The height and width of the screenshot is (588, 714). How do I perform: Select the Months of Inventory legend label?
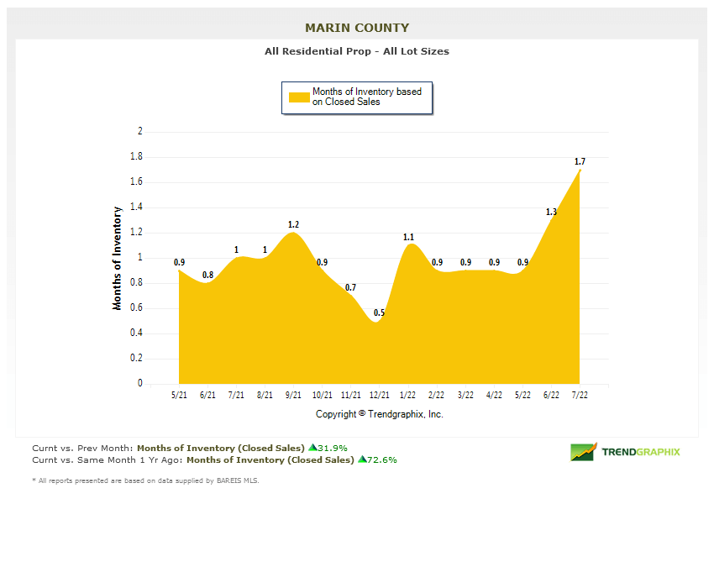(x=366, y=97)
